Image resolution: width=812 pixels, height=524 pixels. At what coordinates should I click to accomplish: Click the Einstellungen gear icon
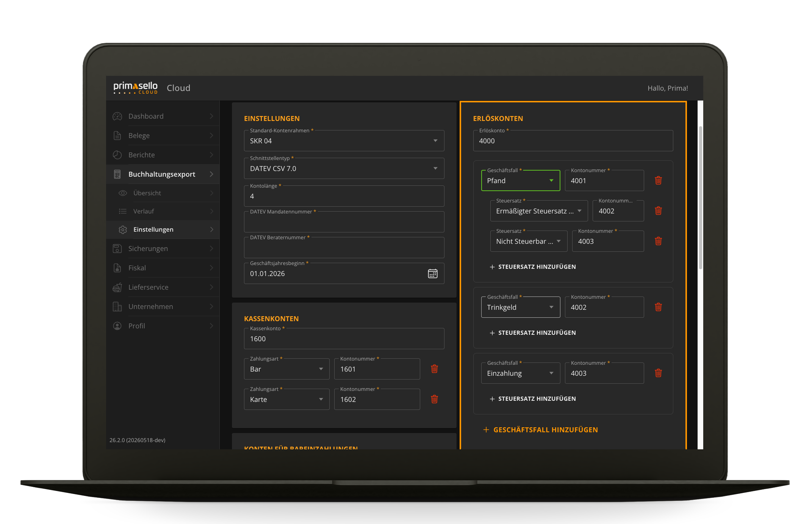123,229
